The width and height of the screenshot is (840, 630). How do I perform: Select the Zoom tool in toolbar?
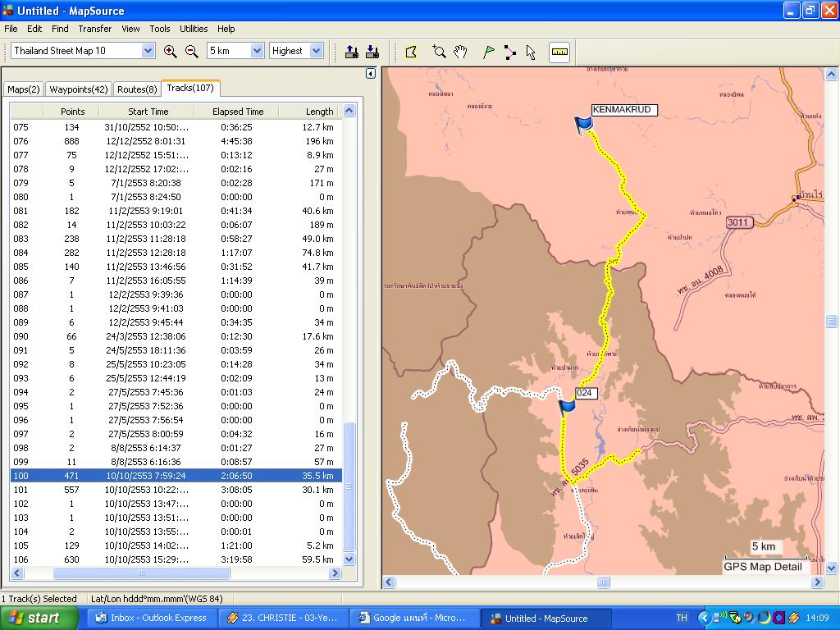tap(439, 52)
